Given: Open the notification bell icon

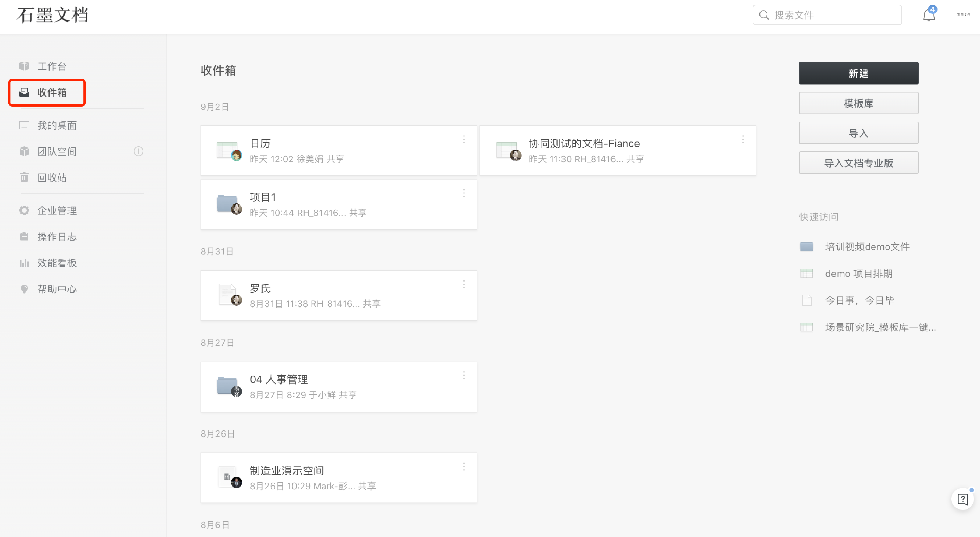Looking at the screenshot, I should point(929,15).
